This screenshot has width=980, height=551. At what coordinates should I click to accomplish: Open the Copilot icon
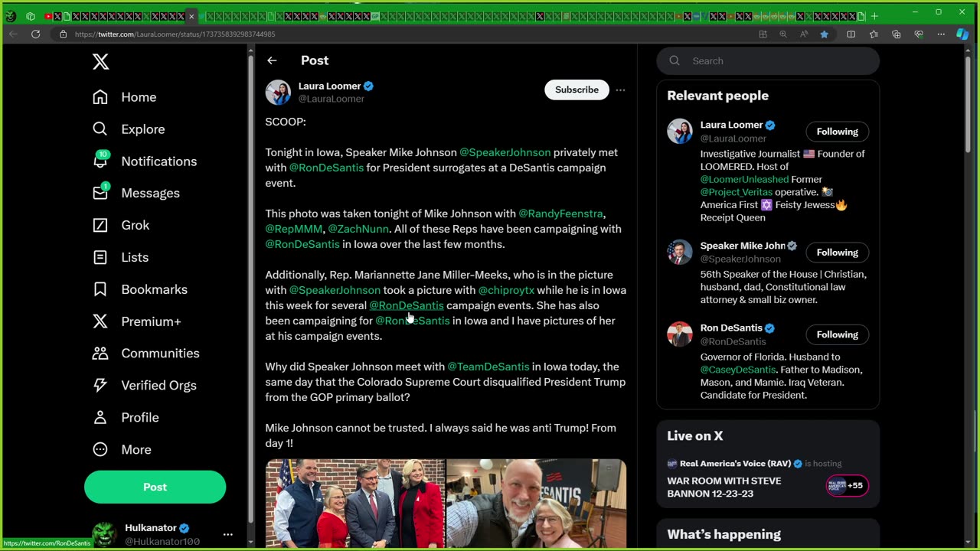coord(963,34)
